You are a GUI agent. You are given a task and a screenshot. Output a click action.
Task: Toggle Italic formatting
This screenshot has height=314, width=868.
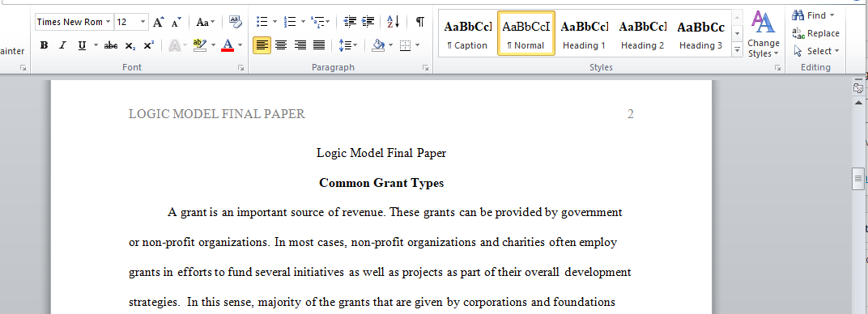coord(62,45)
